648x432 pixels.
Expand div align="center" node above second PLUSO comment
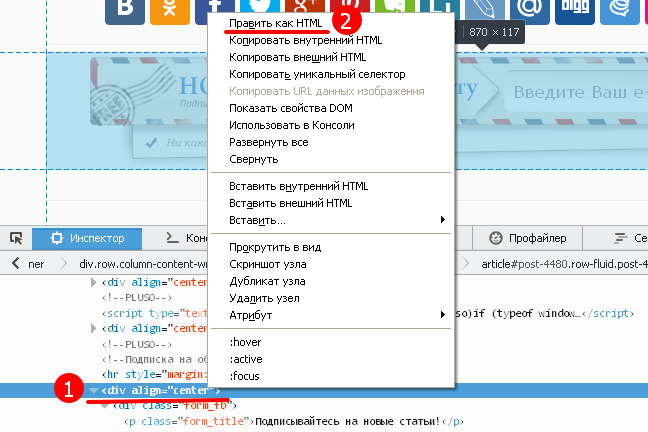(x=93, y=328)
